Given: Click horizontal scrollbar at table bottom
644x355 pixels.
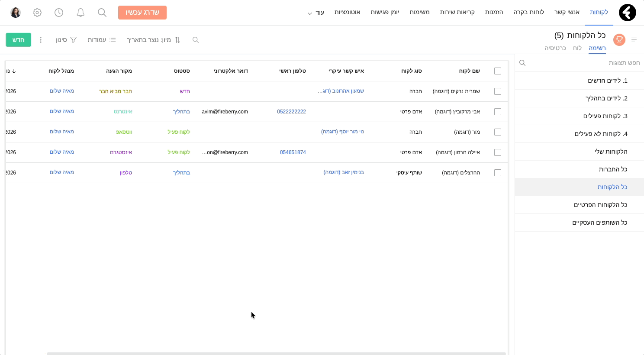Looking at the screenshot, I should pos(276,353).
